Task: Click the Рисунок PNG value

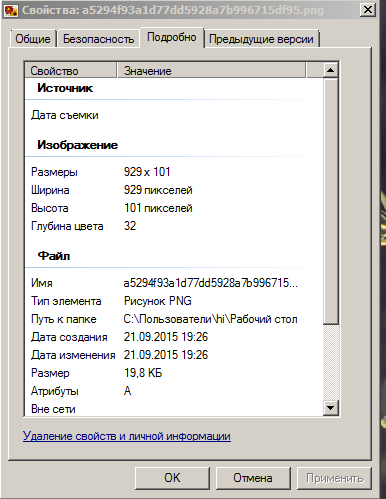Action: click(x=158, y=301)
